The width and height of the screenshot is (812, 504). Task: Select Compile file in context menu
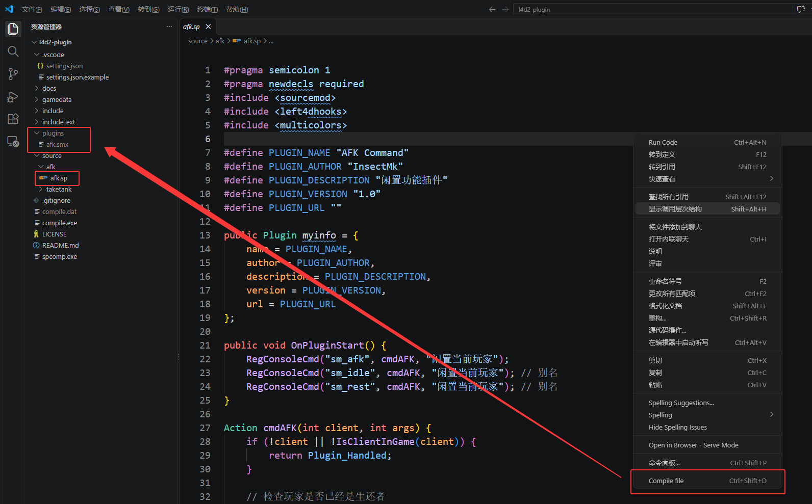coord(707,481)
